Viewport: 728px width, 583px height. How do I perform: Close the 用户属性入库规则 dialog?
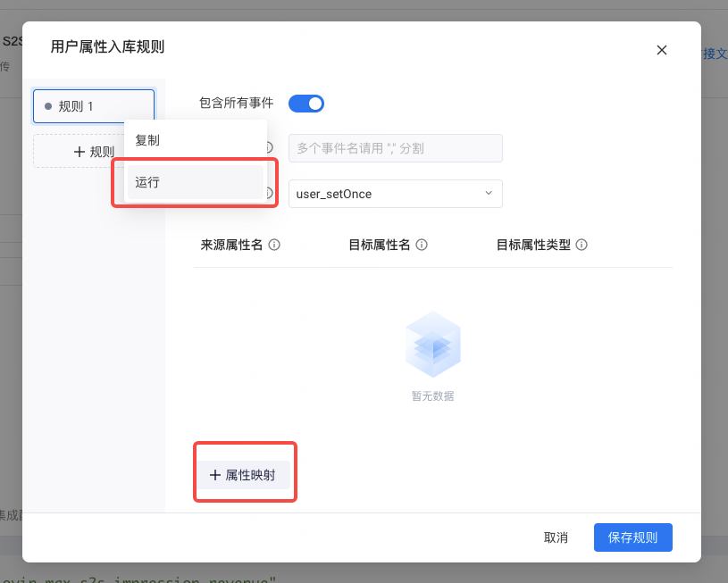[662, 50]
